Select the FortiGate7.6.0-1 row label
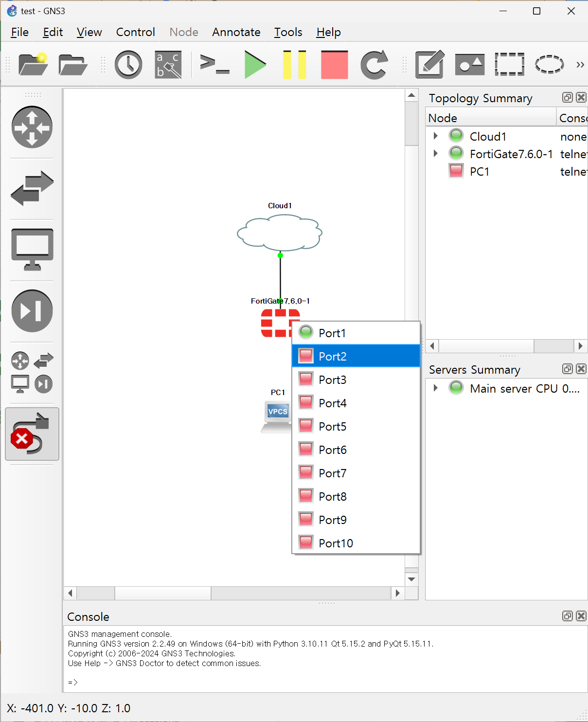Viewport: 588px width, 722px height. point(511,154)
